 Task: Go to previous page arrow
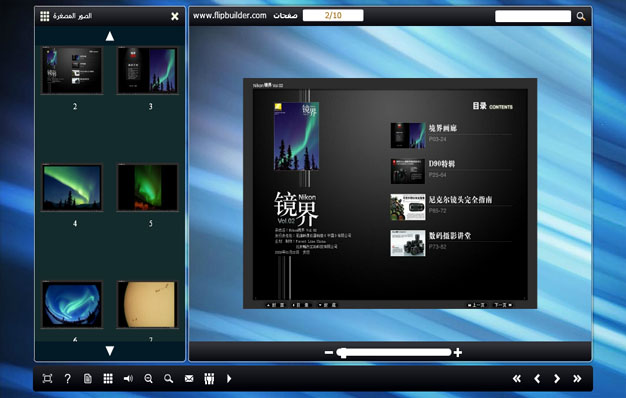[x=537, y=378]
